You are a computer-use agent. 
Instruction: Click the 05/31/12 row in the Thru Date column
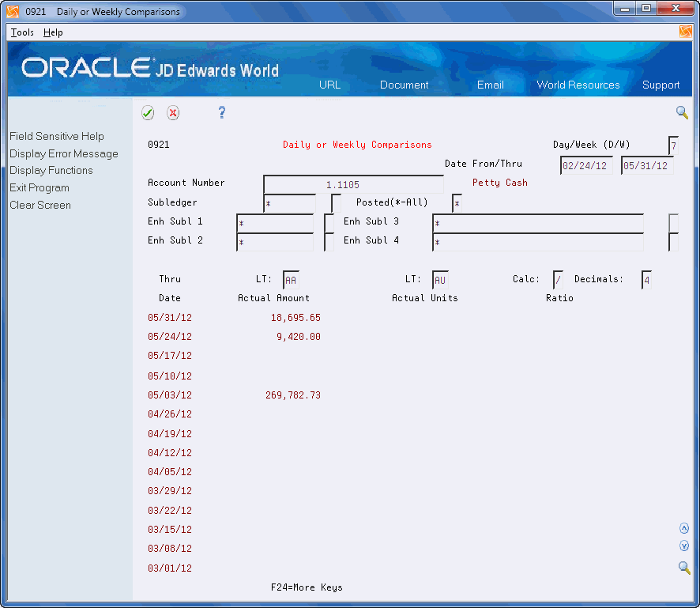[x=170, y=318]
